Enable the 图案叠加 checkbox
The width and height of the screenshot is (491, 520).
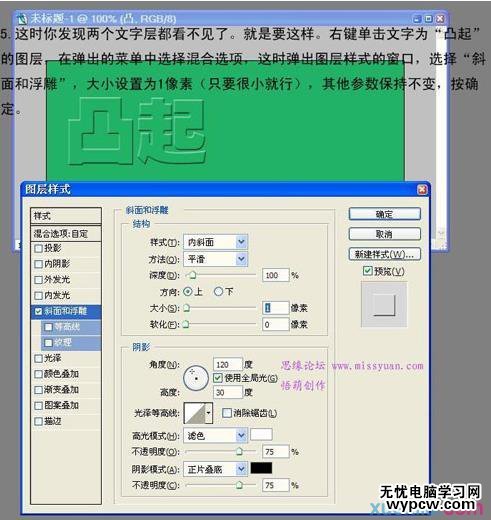(39, 406)
